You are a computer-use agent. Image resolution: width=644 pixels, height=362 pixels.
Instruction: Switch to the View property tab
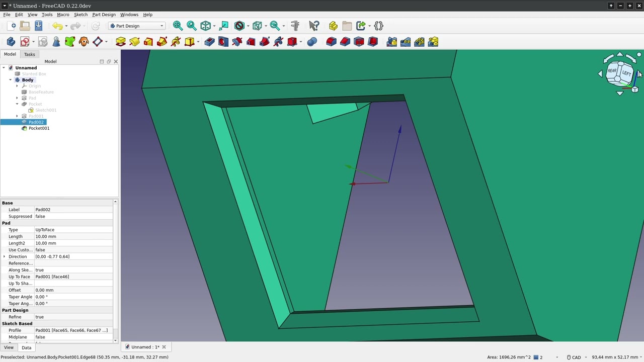point(9,347)
